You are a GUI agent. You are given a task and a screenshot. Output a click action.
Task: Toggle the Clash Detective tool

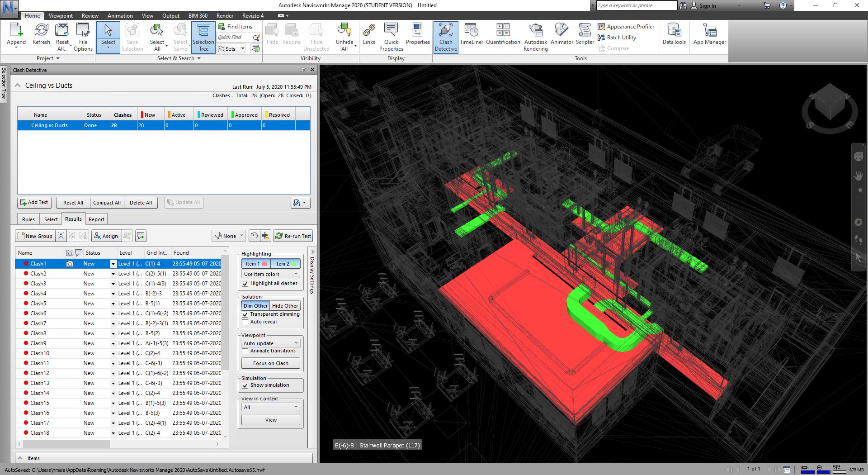click(x=446, y=37)
